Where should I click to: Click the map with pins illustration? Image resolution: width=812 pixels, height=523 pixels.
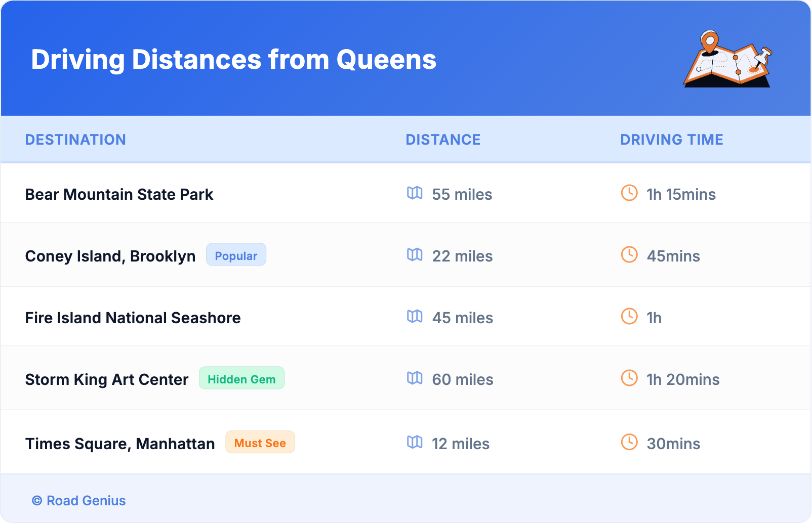[x=727, y=59]
